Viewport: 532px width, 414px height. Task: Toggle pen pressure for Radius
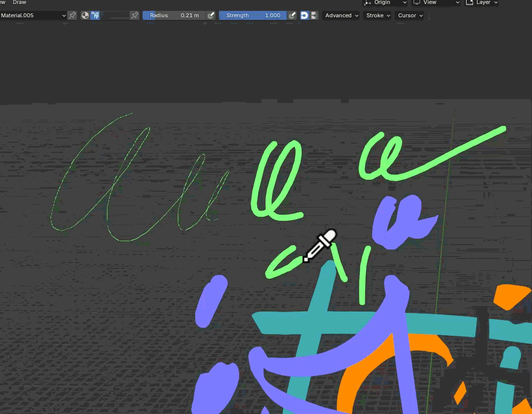click(x=211, y=15)
